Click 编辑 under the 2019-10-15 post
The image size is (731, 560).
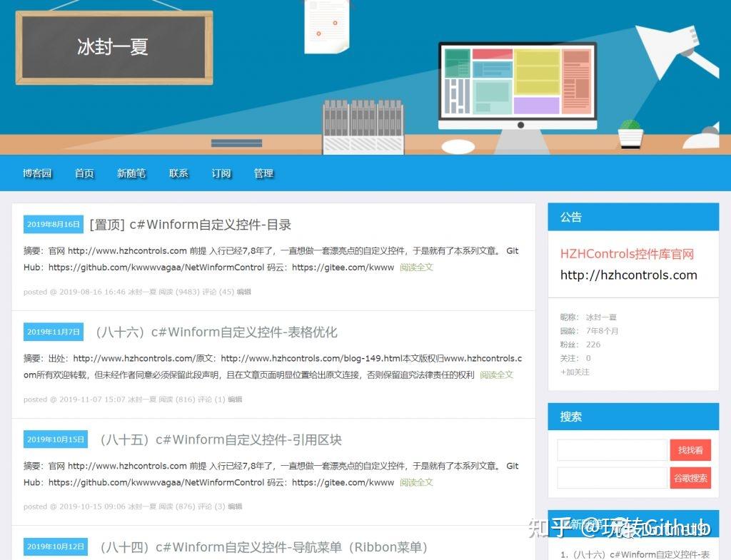(235, 507)
